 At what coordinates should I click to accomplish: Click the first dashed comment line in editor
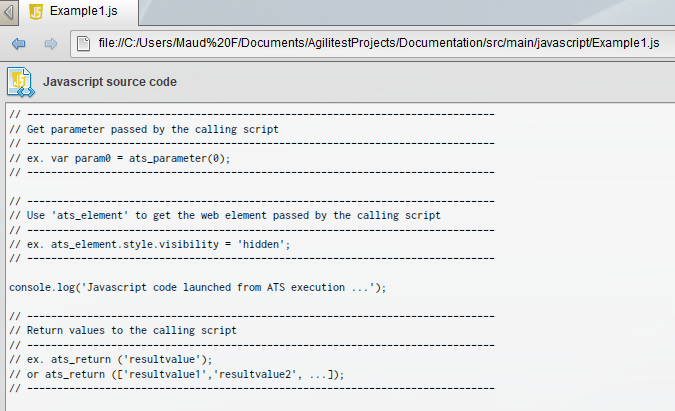tap(252, 114)
